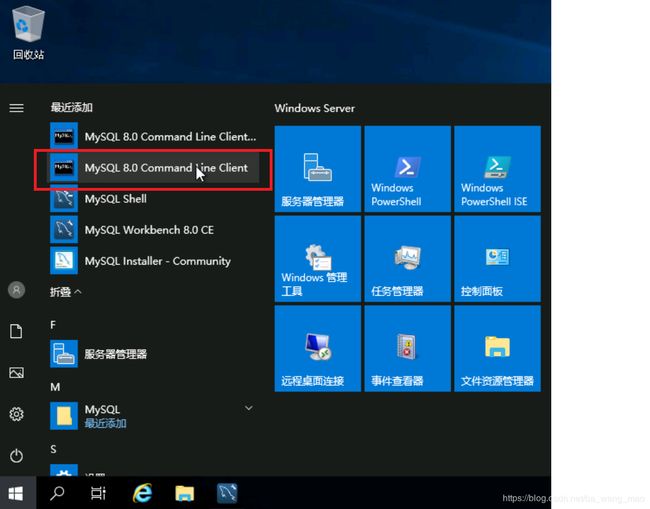Open File Explorer from taskbar
The height and width of the screenshot is (509, 650).
click(184, 493)
